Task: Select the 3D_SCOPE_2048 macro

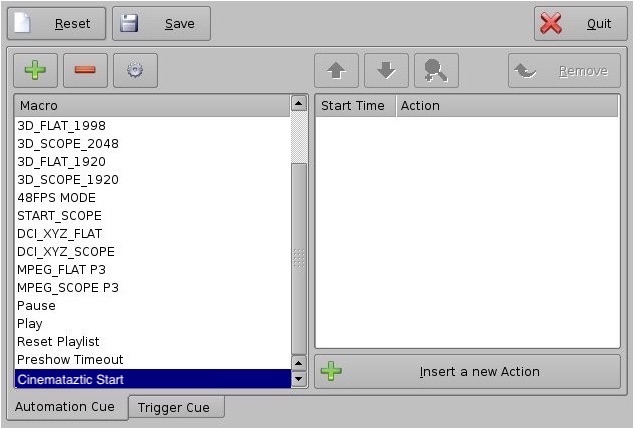Action: [x=152, y=144]
